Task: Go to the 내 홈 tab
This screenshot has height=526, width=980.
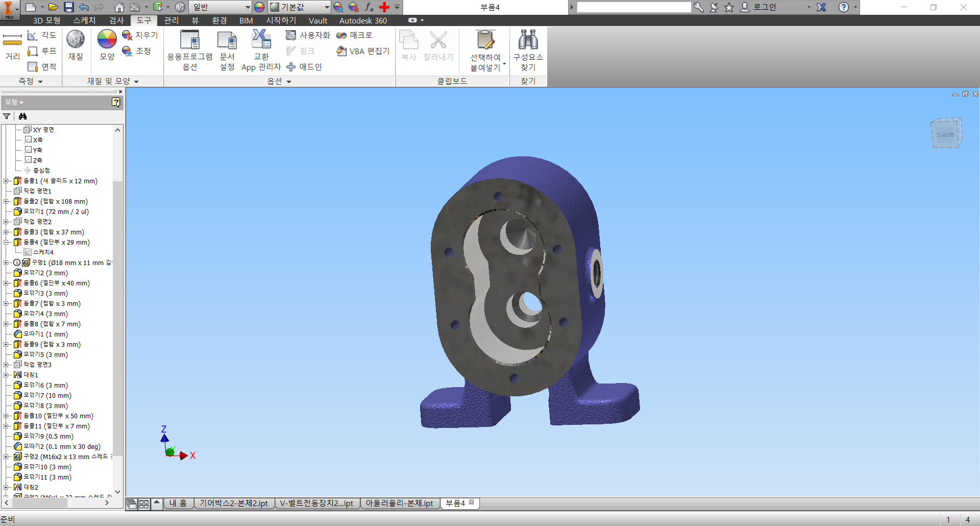Action: coord(178,504)
